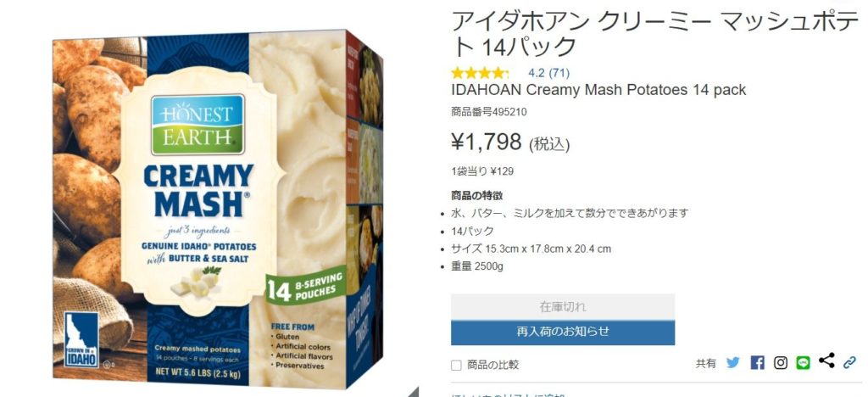
Task: Share the product via LINE
Action: (804, 363)
